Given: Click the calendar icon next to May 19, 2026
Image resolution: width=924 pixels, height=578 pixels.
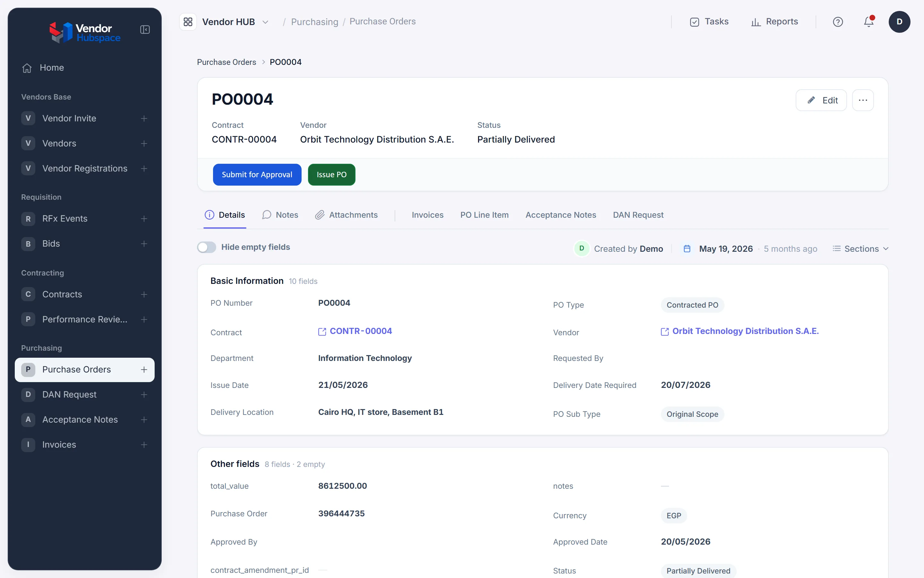Looking at the screenshot, I should tap(687, 249).
